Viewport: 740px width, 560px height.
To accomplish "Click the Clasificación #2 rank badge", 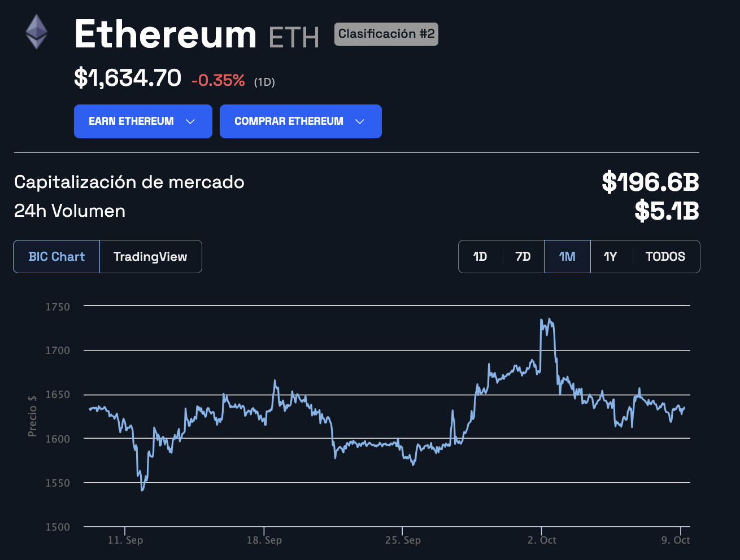I will 386,34.
